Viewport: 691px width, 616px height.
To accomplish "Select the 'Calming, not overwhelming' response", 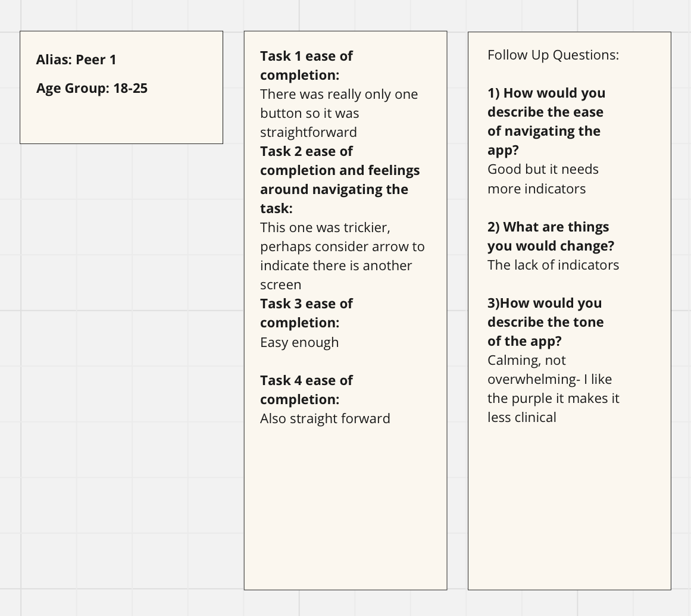I will [554, 389].
